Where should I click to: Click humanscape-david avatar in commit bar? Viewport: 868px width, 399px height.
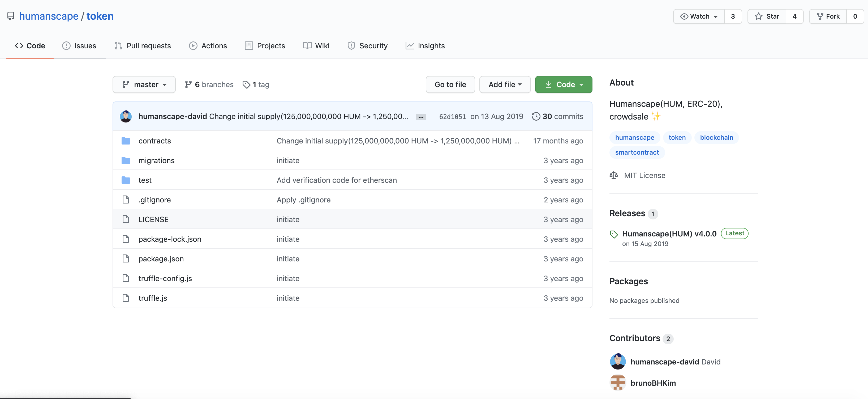coord(126,116)
